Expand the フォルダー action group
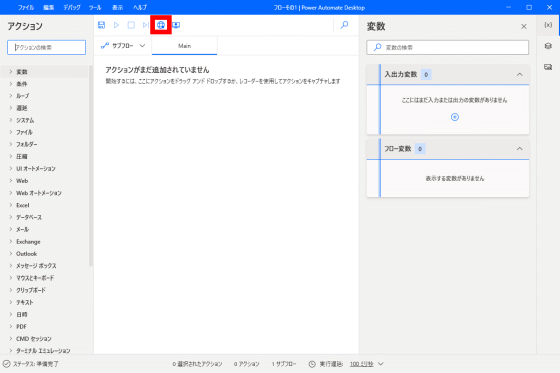 tap(11, 144)
